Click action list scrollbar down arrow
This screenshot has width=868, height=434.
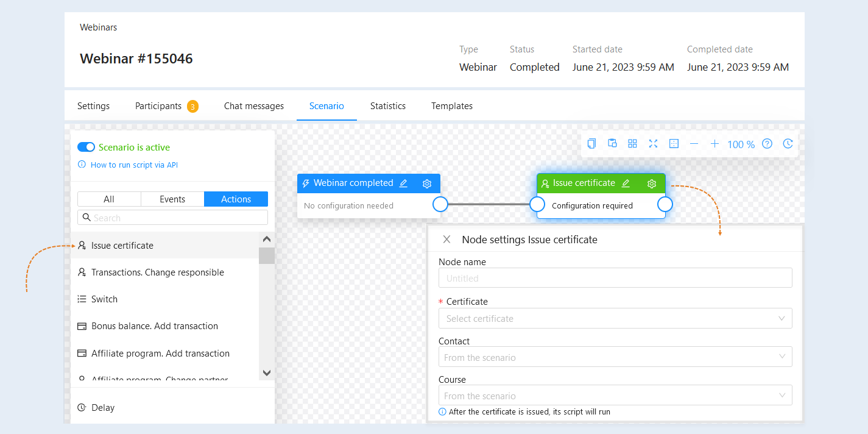(267, 372)
